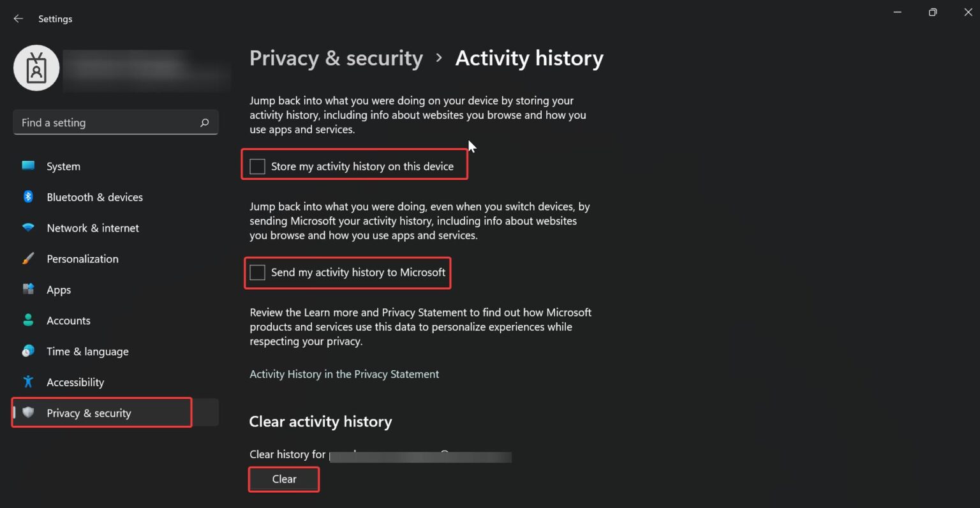
Task: Click the user account avatar picture
Action: pos(36,67)
